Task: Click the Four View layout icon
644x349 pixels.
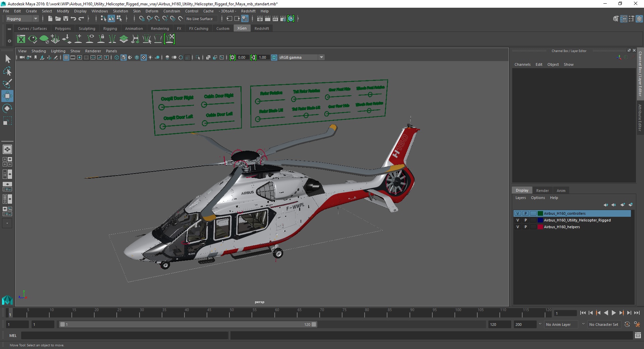Action: (x=7, y=162)
